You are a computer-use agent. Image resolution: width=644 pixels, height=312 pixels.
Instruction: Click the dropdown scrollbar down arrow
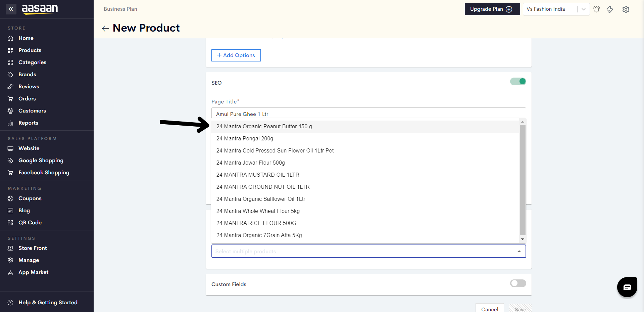(523, 239)
